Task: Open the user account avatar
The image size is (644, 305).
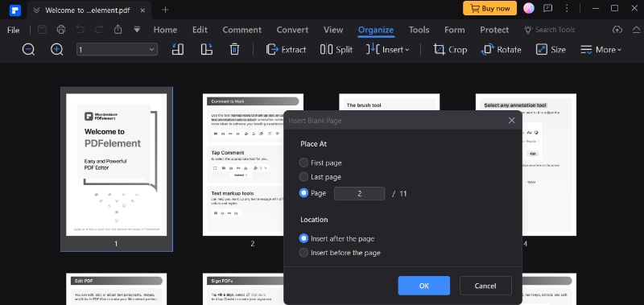Action: click(x=529, y=8)
